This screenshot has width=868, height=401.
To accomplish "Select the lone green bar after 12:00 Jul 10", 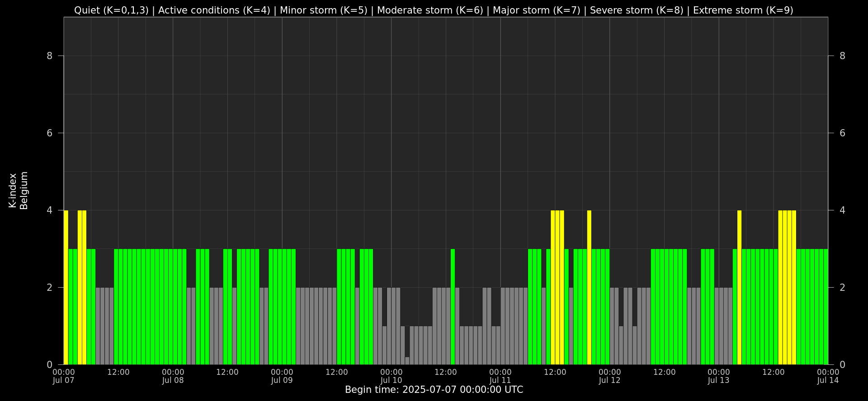I will point(453,307).
